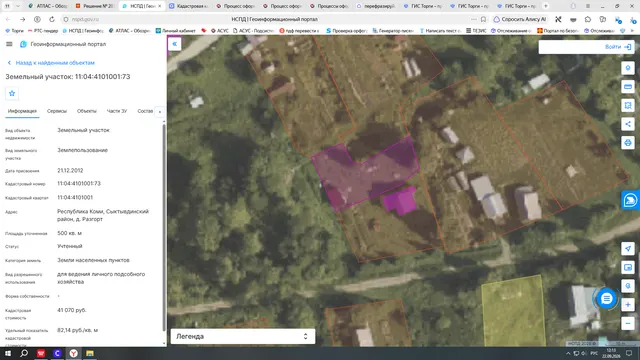Open the area selection tool on the map
Screen dimensions: 640x360
click(628, 105)
